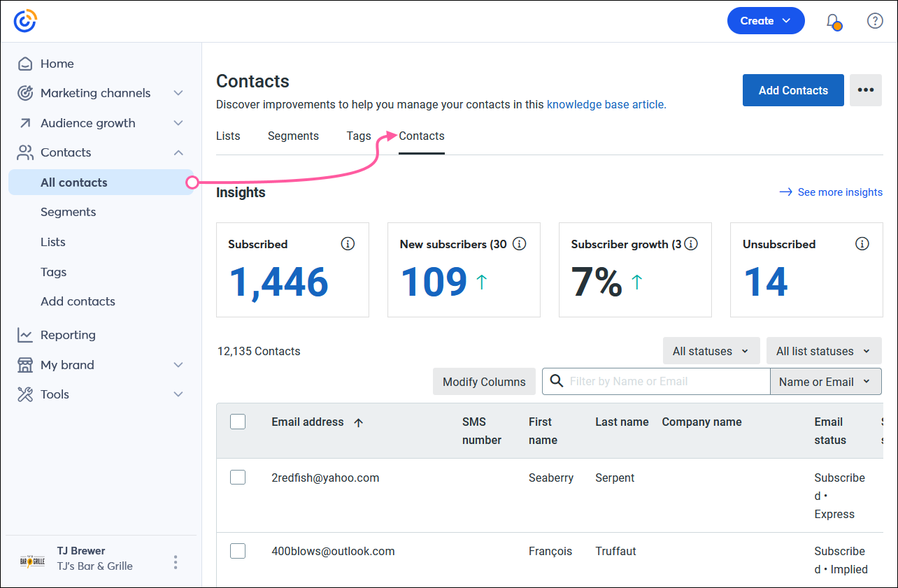Click the Company name column header
This screenshot has height=588, width=898.
coord(701,422)
